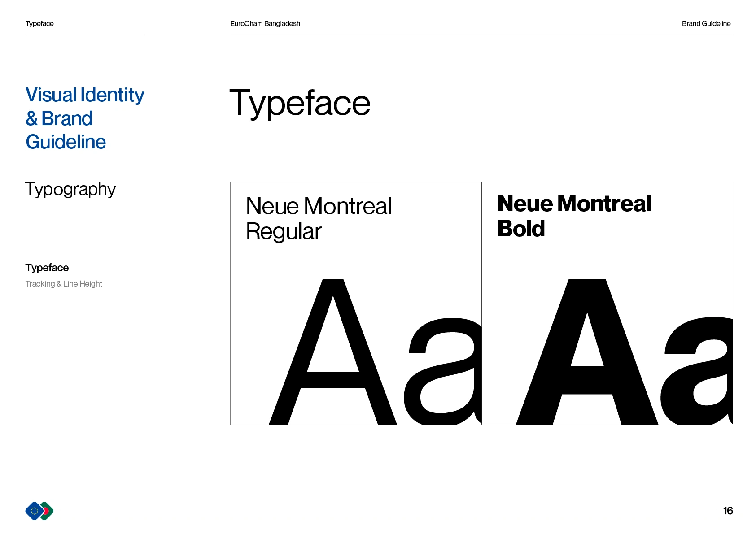Click the Brand Guideline header text
756x534 pixels.
pos(706,24)
